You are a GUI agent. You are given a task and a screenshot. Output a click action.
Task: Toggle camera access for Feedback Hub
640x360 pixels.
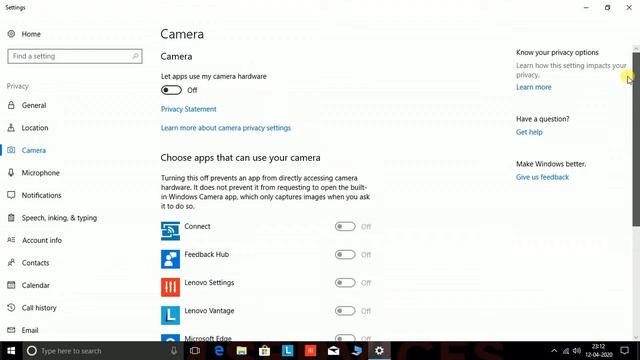point(345,255)
